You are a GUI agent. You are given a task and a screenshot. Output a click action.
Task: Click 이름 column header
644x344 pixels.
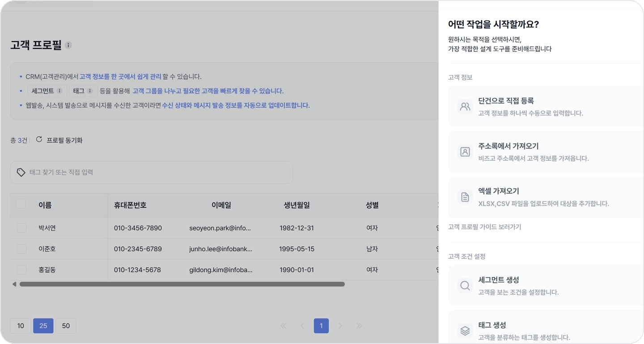[45, 206]
